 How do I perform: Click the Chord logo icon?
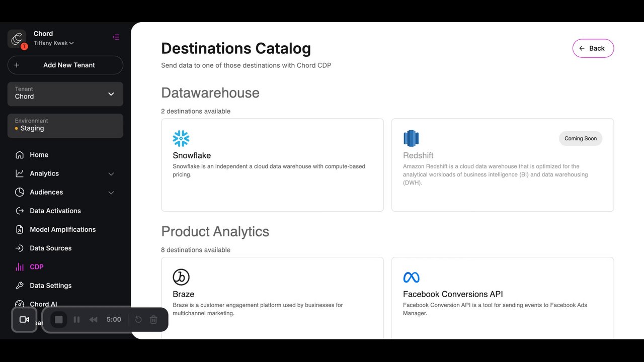(17, 39)
